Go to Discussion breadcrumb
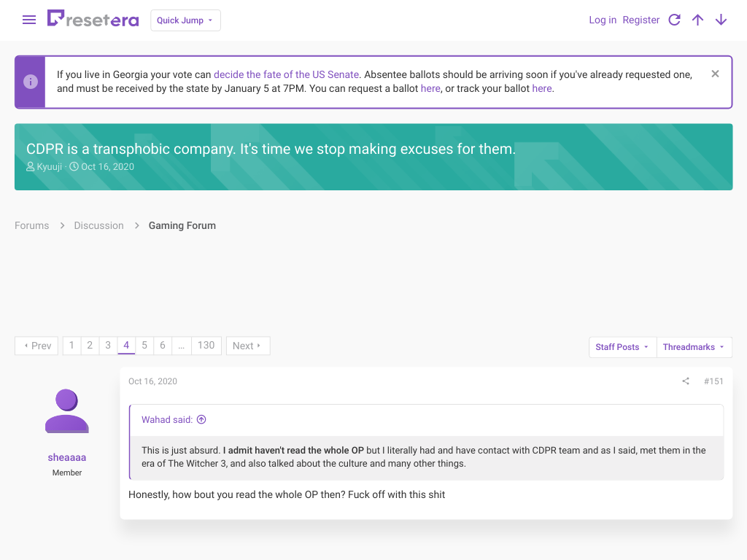 pyautogui.click(x=98, y=225)
